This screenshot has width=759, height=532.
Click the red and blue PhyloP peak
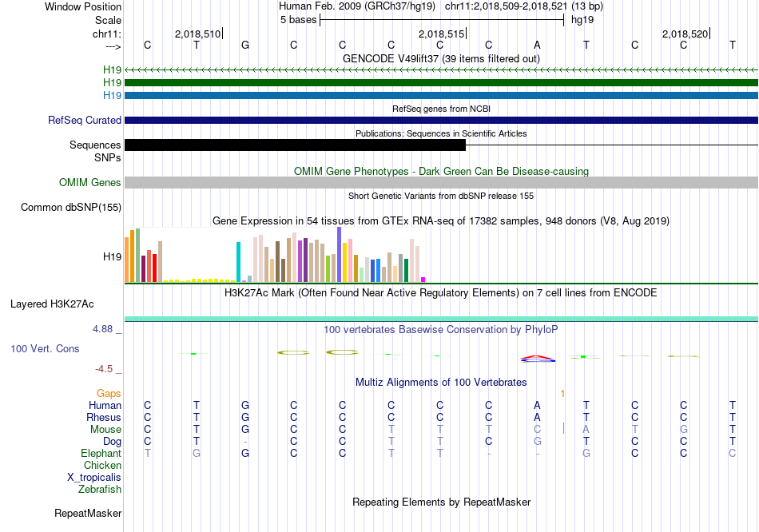tap(538, 358)
